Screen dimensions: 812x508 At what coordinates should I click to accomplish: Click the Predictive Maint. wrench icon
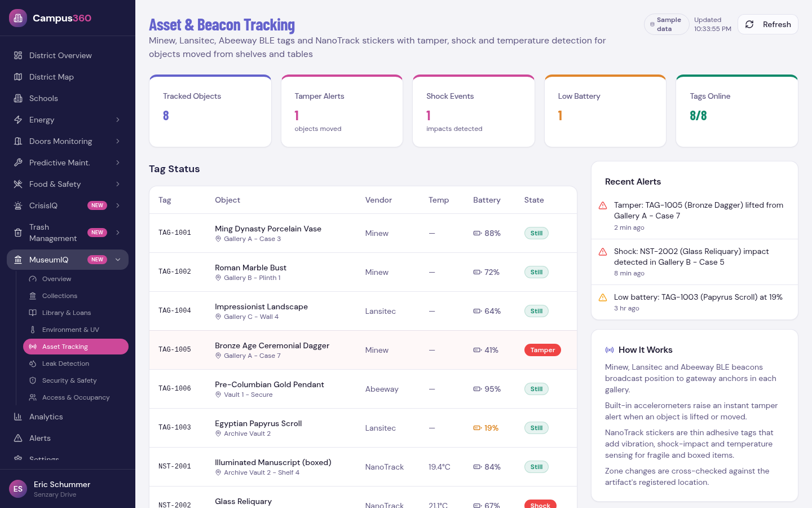pyautogui.click(x=18, y=163)
